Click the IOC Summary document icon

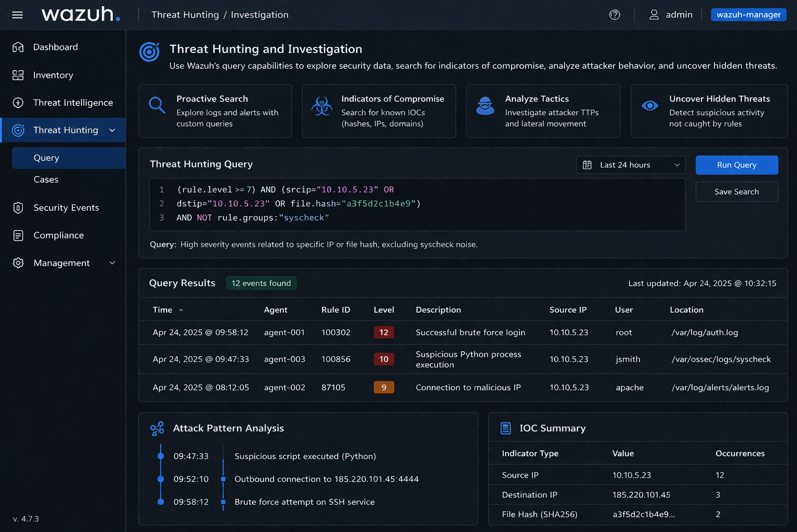point(506,428)
